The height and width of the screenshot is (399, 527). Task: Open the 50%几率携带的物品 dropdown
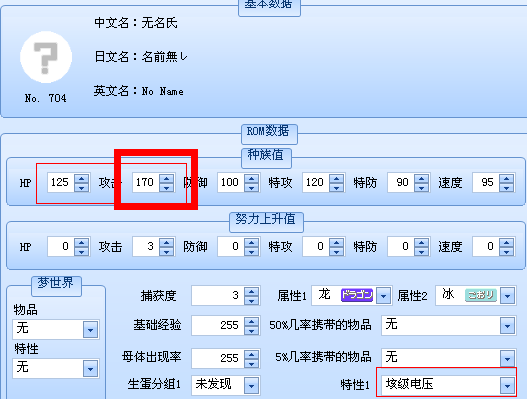point(508,325)
